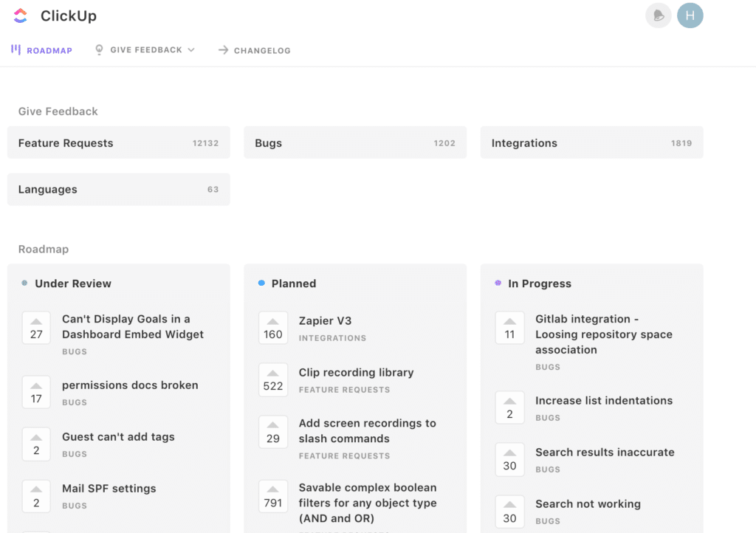Image resolution: width=756 pixels, height=533 pixels.
Task: Open Search results inaccurate post
Action: click(x=605, y=452)
